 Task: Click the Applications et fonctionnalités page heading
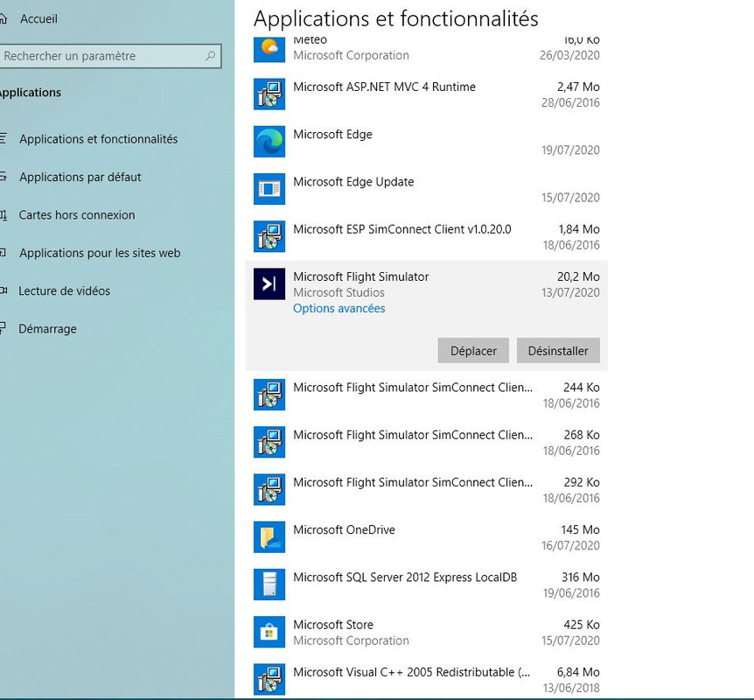[395, 19]
